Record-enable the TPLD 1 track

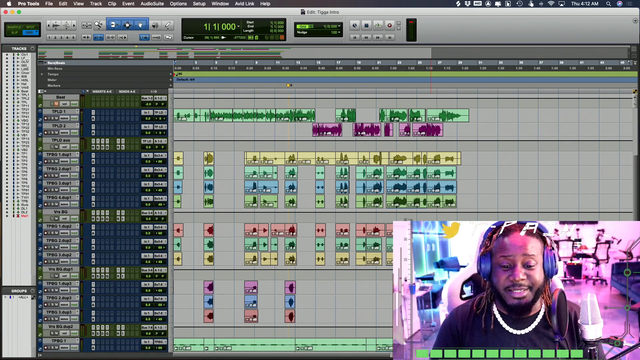click(46, 118)
